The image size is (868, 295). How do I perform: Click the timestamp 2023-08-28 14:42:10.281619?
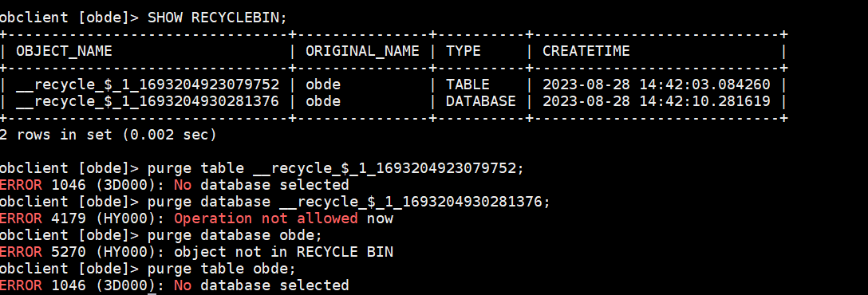[x=657, y=102]
